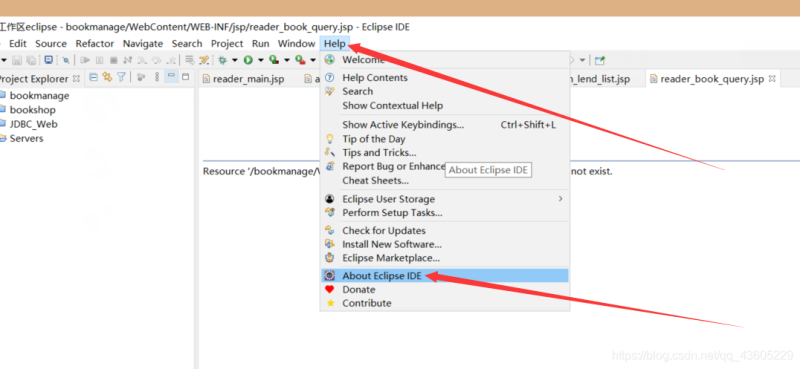This screenshot has width=800, height=369.
Task: Choose Search in the Help menu
Action: 444,91
